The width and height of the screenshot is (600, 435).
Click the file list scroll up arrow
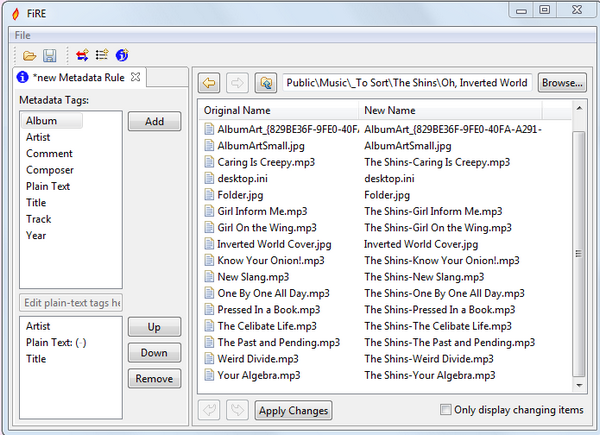click(579, 108)
